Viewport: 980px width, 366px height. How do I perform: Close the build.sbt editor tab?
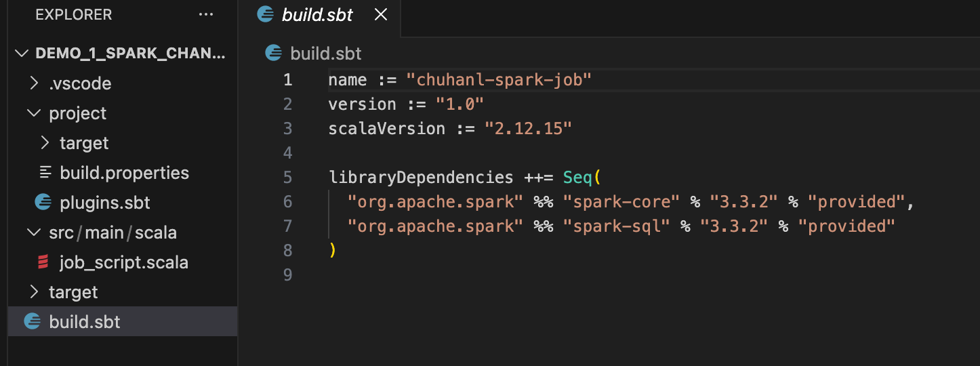tap(381, 14)
